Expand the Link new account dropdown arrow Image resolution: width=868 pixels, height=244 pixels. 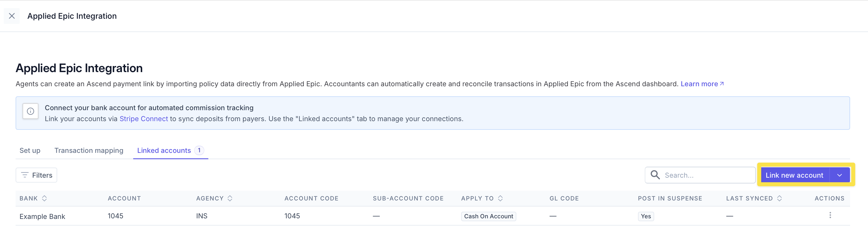(x=839, y=175)
